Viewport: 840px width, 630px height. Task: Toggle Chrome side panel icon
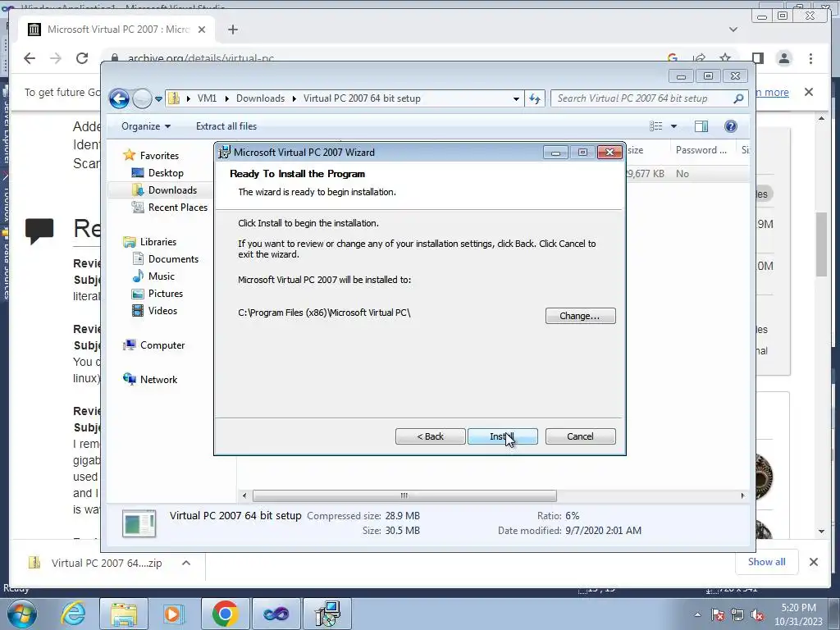pos(757,58)
